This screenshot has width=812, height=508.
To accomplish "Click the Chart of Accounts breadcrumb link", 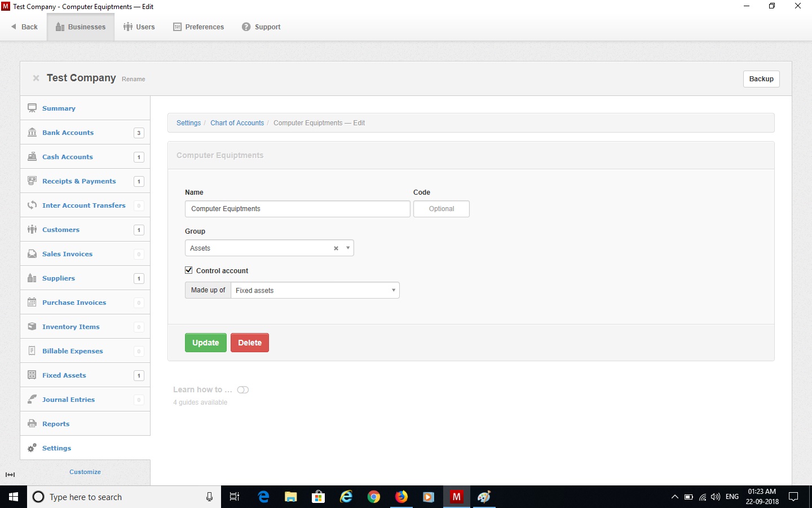I will (x=237, y=123).
